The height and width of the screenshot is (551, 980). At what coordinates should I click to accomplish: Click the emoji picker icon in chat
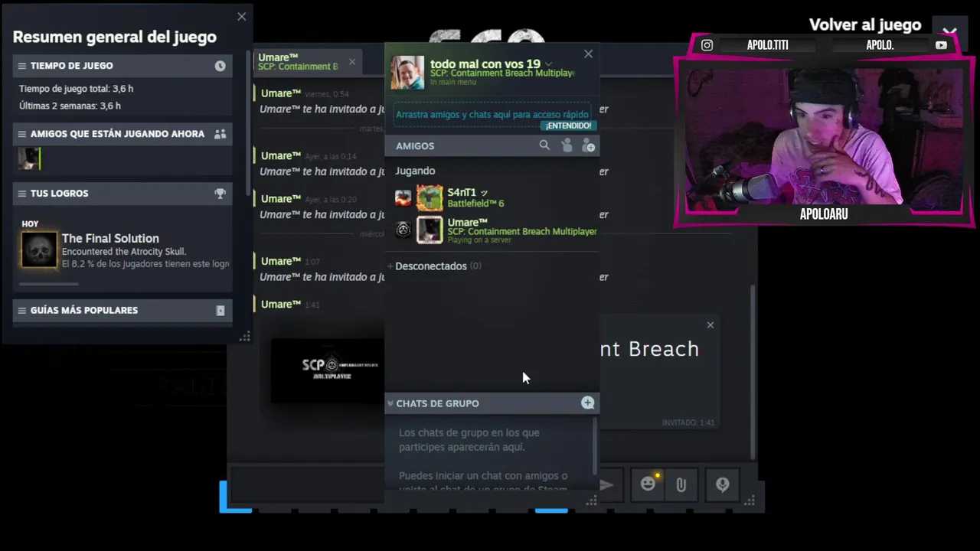(648, 484)
